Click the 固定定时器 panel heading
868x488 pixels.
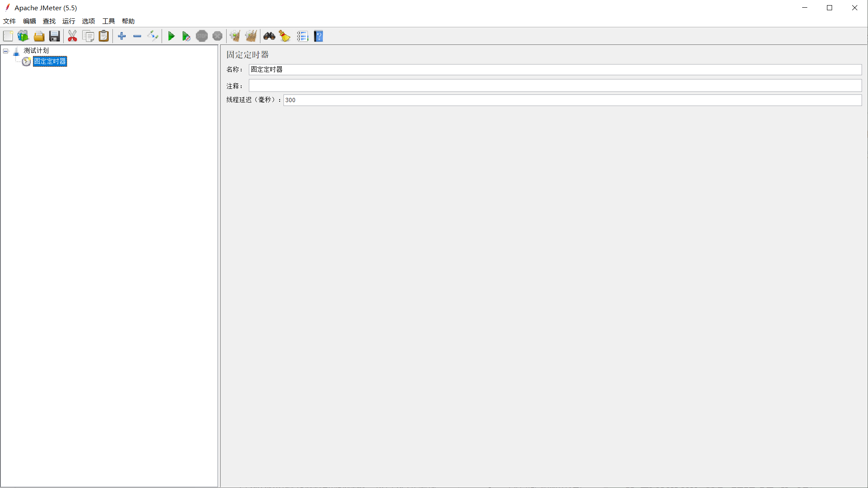248,55
